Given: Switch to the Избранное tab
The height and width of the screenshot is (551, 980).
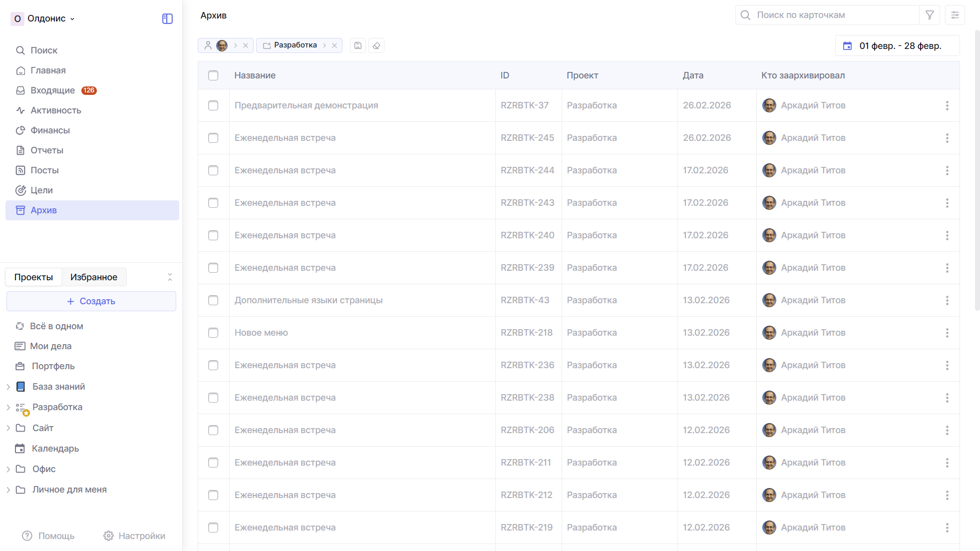Looking at the screenshot, I should click(94, 277).
